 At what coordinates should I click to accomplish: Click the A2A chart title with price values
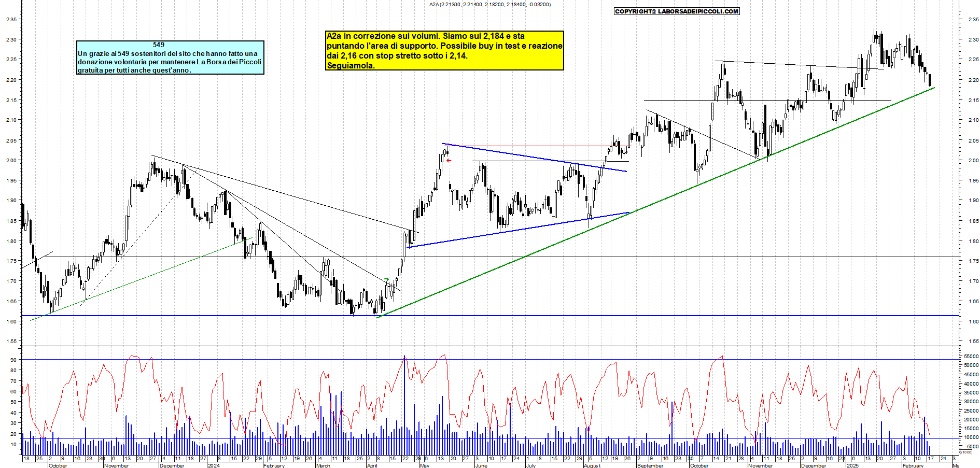(x=490, y=4)
